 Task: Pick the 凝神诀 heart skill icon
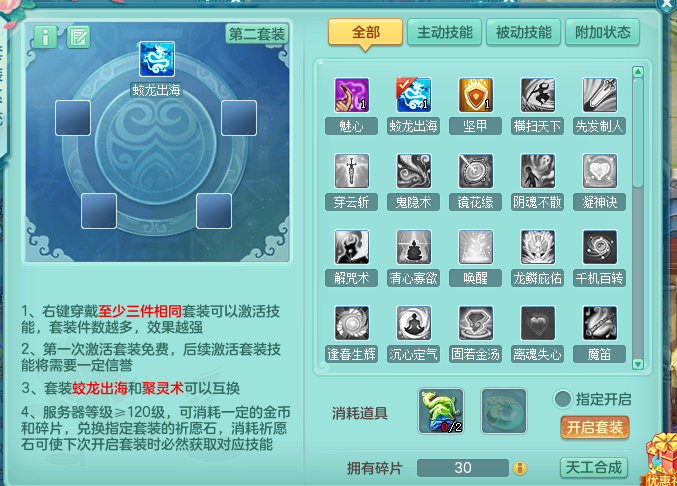tap(600, 171)
